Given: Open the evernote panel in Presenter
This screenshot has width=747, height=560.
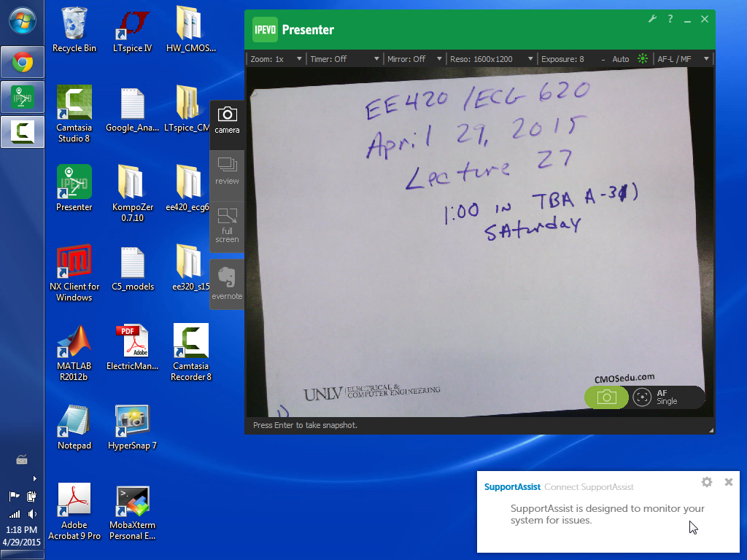Looking at the screenshot, I should pos(228,284).
